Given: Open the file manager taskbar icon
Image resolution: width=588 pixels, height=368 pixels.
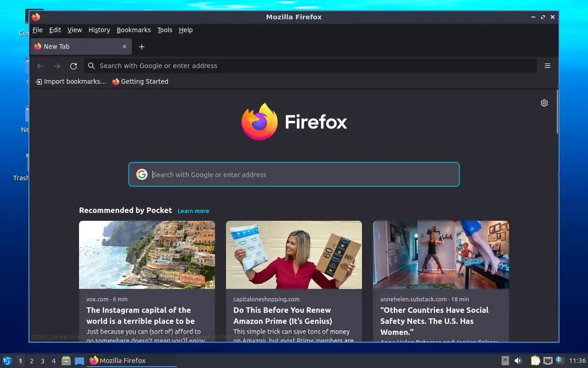Looking at the screenshot, I should [x=66, y=361].
